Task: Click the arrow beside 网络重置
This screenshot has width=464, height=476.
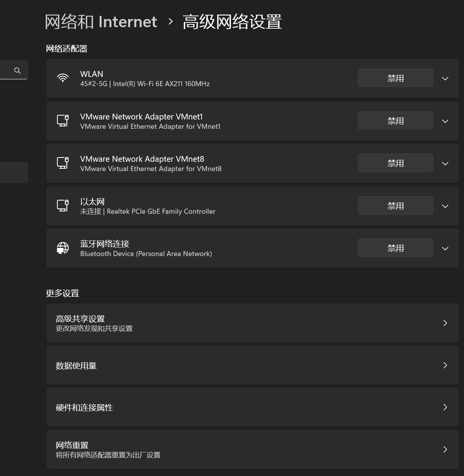Action: pyautogui.click(x=445, y=449)
